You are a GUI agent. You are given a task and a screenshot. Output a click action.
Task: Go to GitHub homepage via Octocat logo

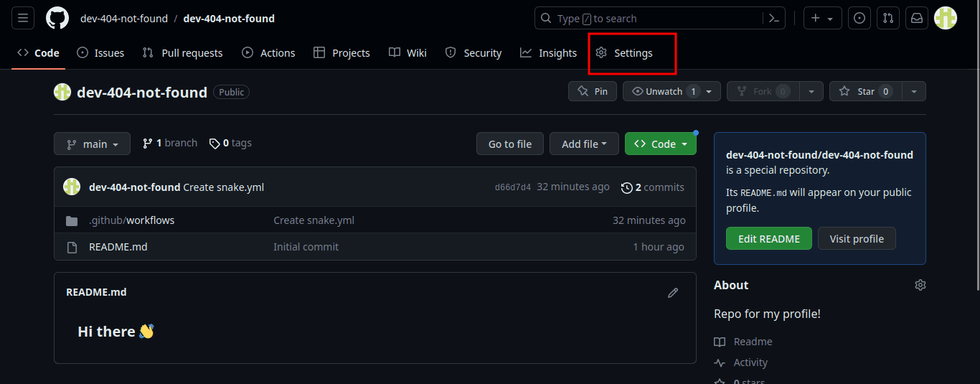coord(57,18)
